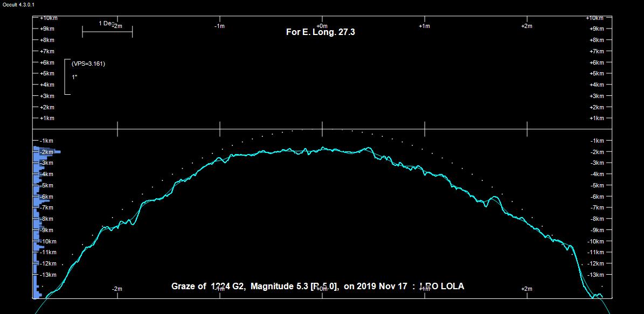
Task: Click the +10km label on right axis
Action: pos(595,18)
